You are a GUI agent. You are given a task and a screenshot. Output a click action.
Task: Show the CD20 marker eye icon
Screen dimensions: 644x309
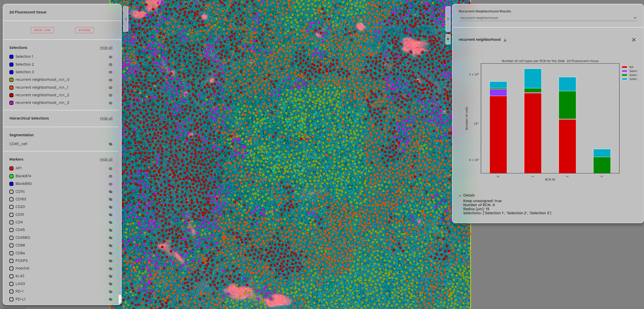(x=111, y=207)
